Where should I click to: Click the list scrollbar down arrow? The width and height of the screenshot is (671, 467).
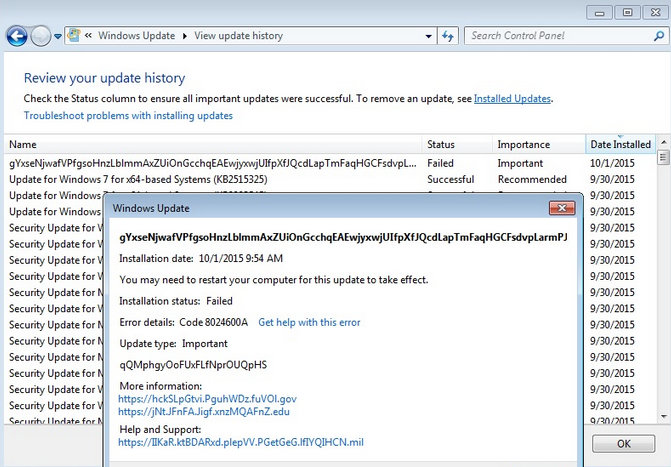(663, 416)
